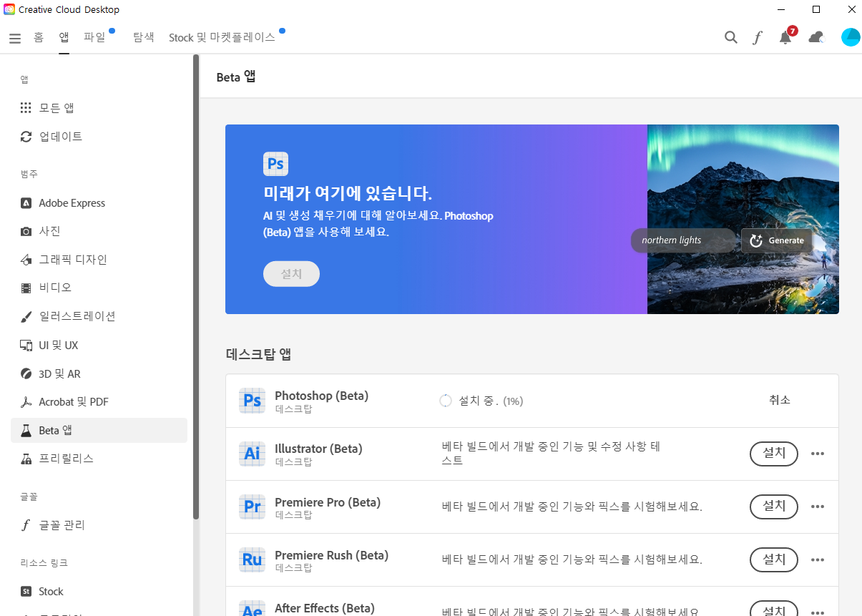Screen dimensions: 862x616
Task: Switch to the 파일 tab
Action: click(94, 37)
